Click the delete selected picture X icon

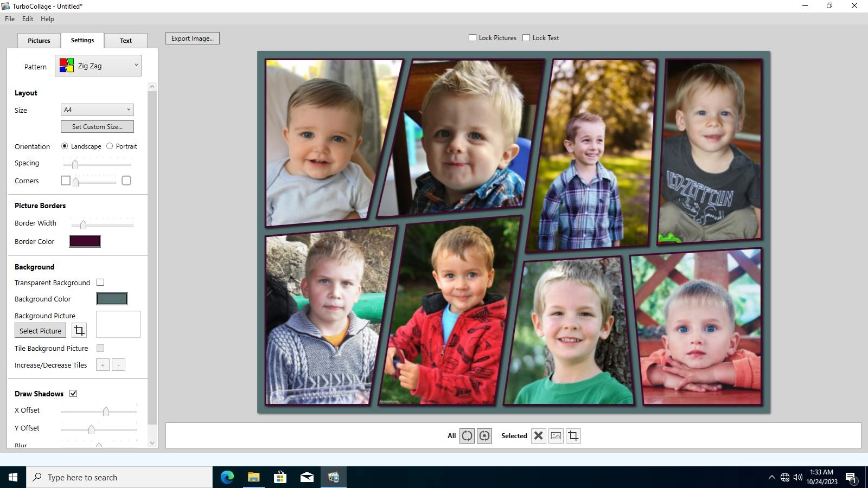click(538, 435)
